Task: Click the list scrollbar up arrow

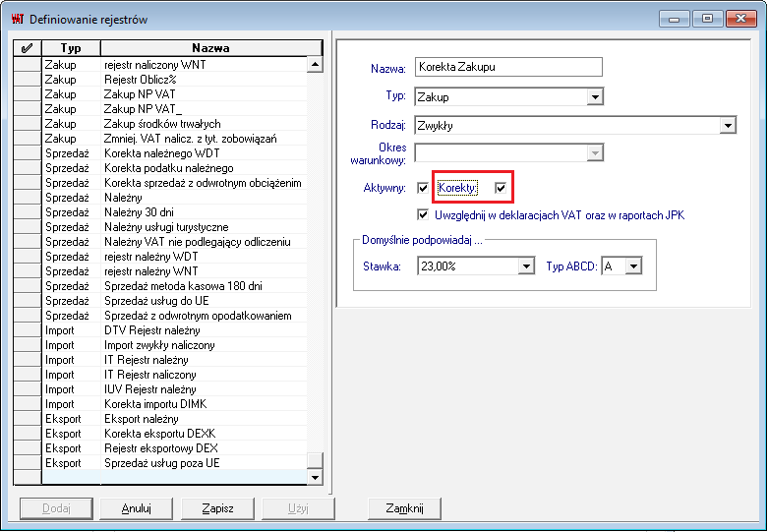Action: [x=315, y=64]
